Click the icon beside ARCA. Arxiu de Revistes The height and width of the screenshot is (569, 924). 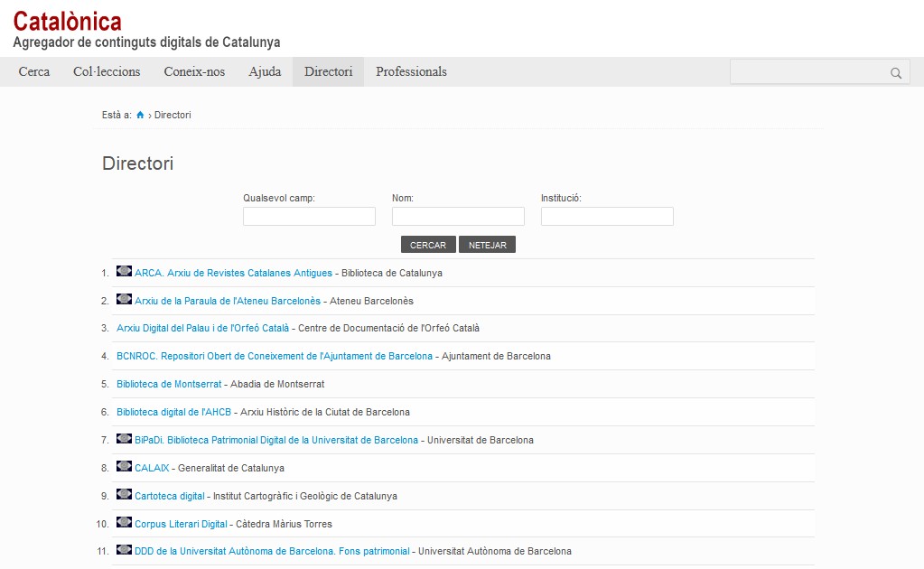[124, 271]
